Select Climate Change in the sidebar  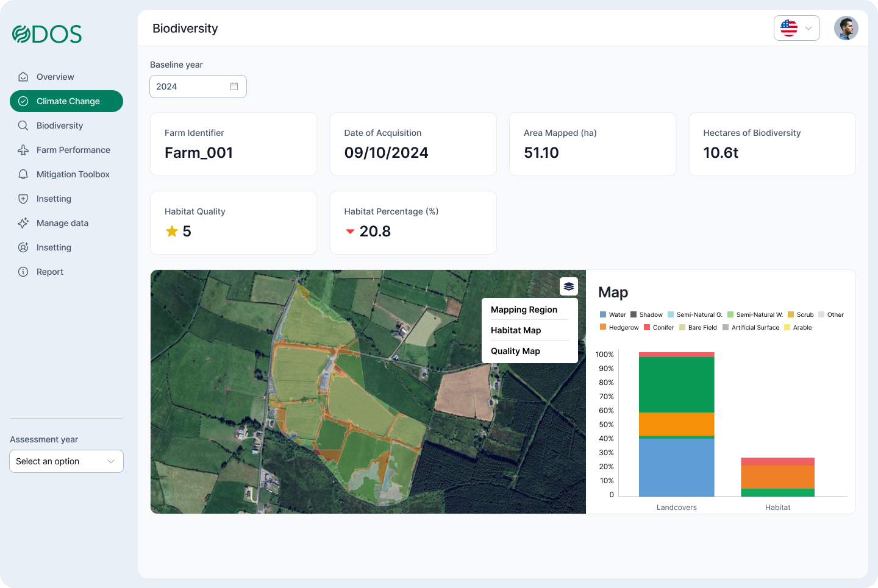(66, 101)
